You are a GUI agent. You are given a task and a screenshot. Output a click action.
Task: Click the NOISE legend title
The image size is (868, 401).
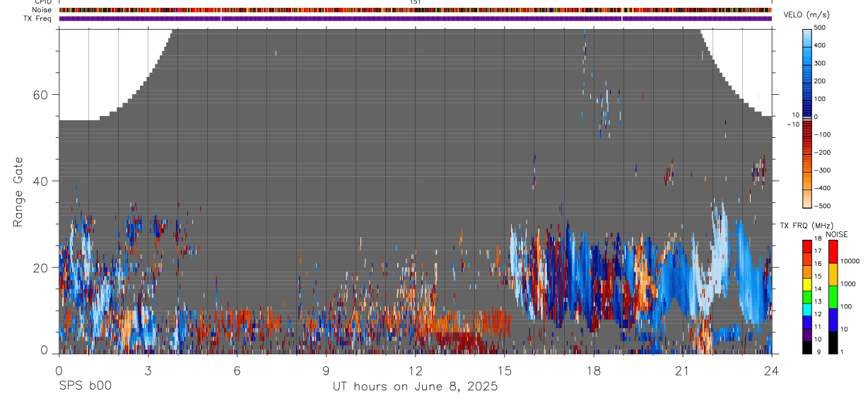coord(837,234)
